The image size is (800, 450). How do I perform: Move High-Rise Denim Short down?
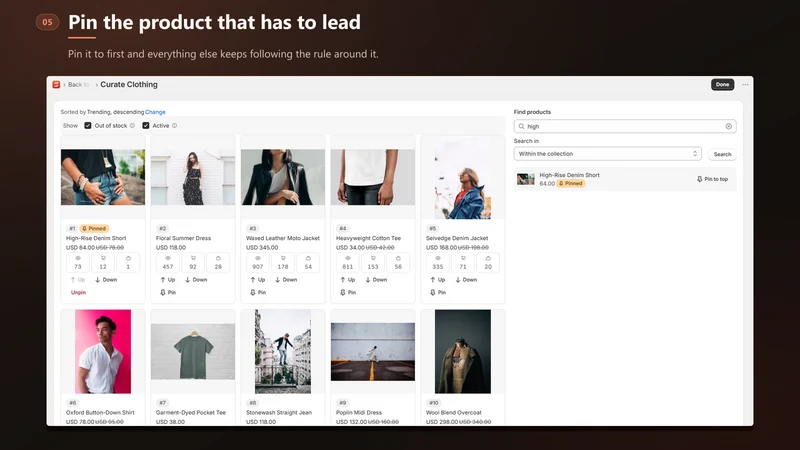click(x=106, y=280)
